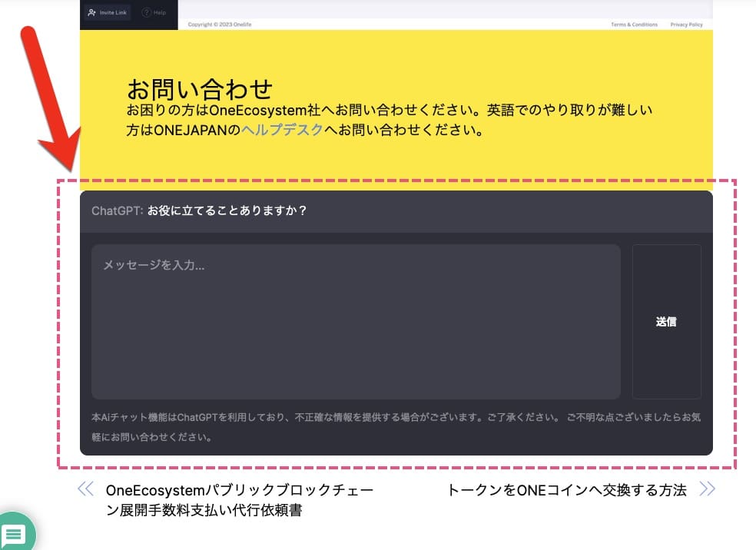The image size is (756, 550).
Task: Open the ヘルプデスク link
Action: click(x=282, y=130)
